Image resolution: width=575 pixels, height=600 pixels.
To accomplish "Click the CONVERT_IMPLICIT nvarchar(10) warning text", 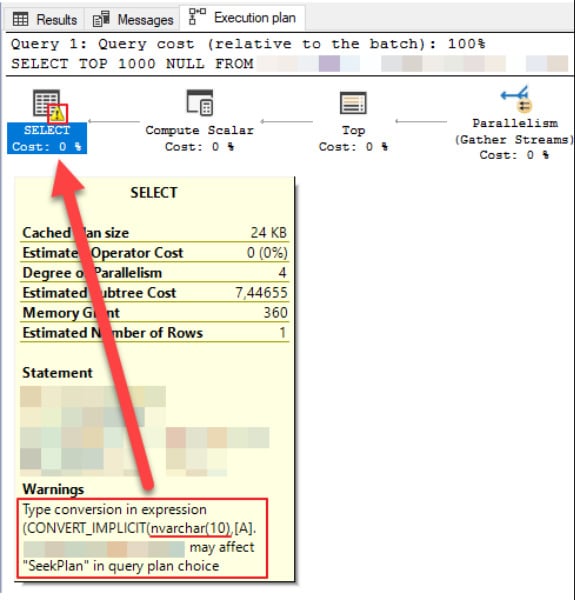I will pyautogui.click(x=139, y=528).
